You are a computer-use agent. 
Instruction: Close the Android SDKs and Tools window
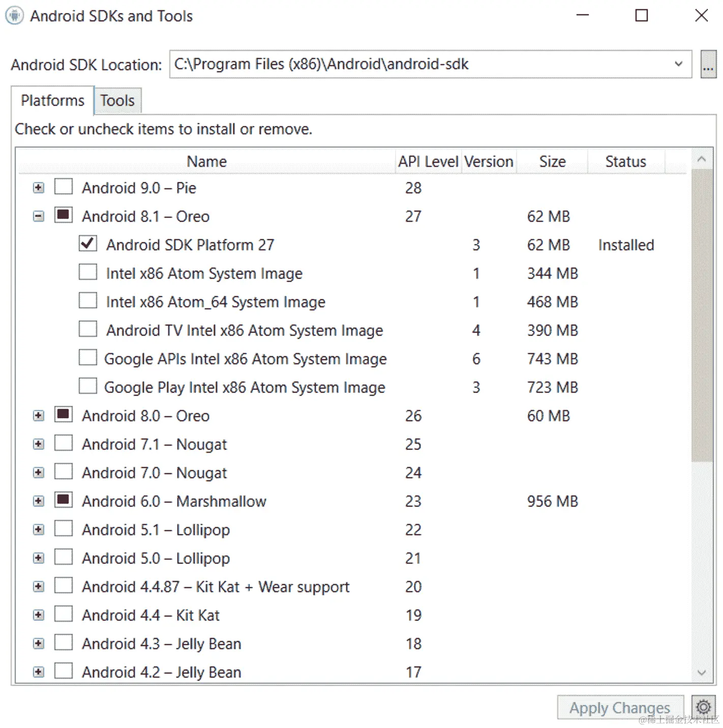pos(702,15)
